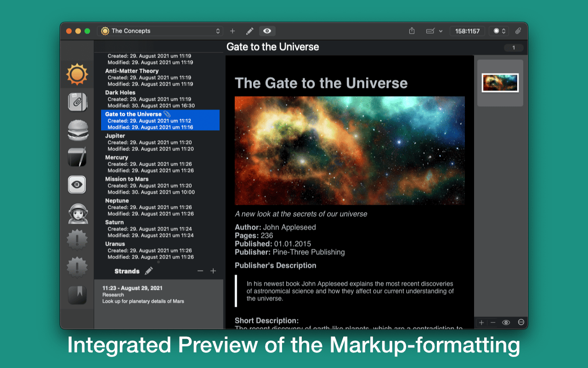This screenshot has width=588, height=368.
Task: Click the share icon in toolbar
Action: click(x=412, y=31)
